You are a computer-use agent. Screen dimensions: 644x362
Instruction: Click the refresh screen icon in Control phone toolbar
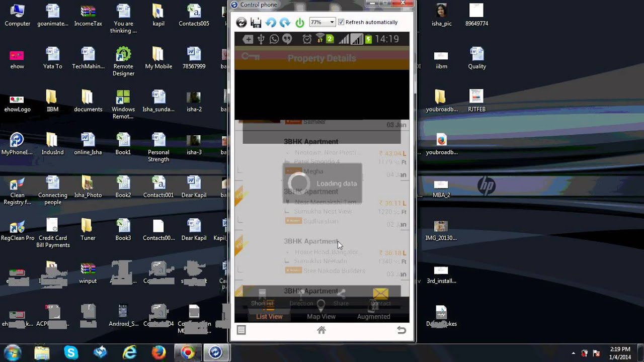point(242,22)
